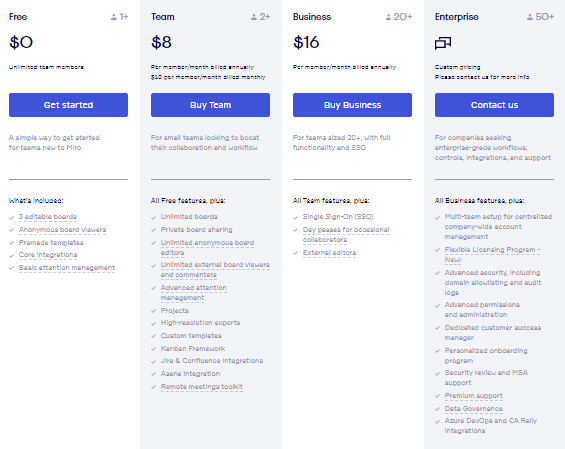Click the Enterprise custom pricing chat icon
Viewport: 565px width, 449px height.
click(x=443, y=43)
